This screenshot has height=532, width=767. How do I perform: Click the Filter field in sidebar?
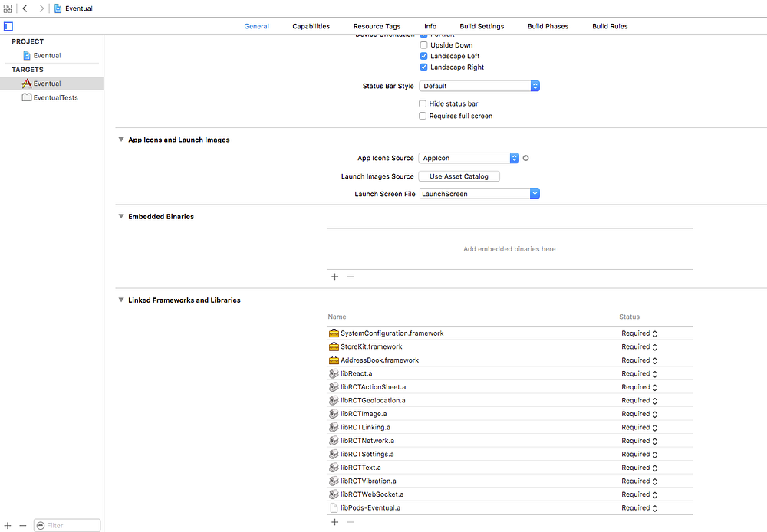[x=67, y=525]
